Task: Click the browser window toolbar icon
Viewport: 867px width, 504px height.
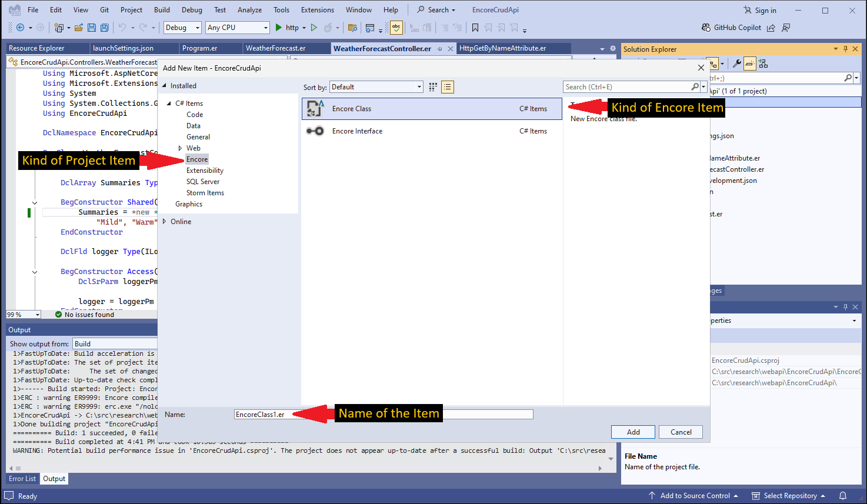Action: (370, 28)
